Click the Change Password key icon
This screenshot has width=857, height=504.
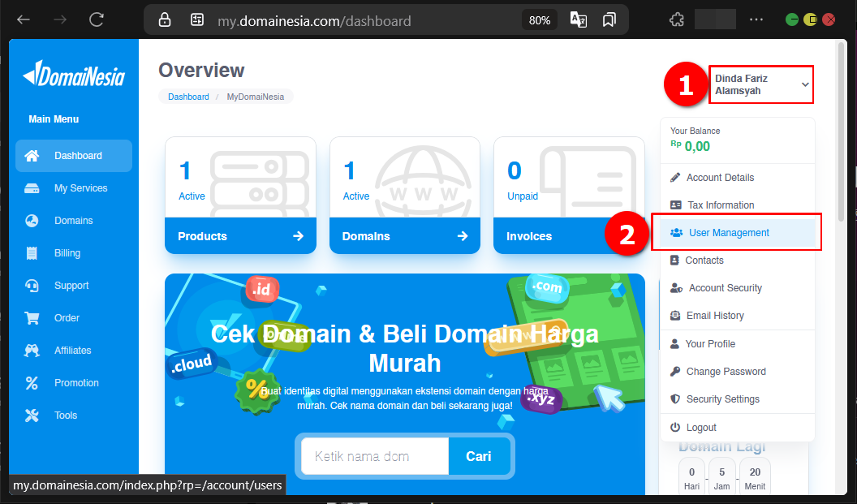(675, 372)
